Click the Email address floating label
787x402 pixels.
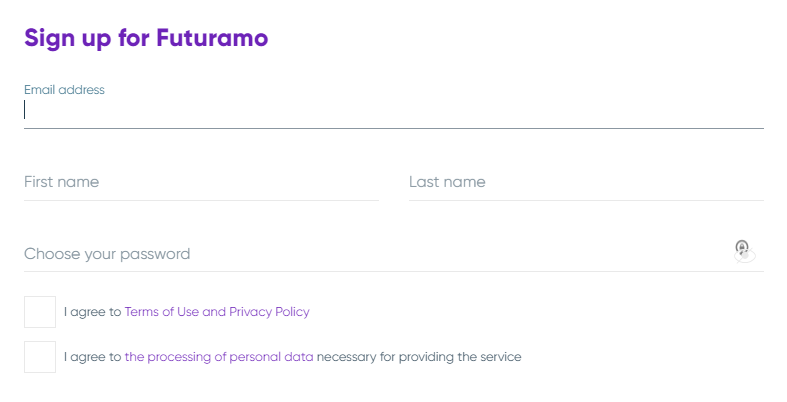pyautogui.click(x=64, y=90)
